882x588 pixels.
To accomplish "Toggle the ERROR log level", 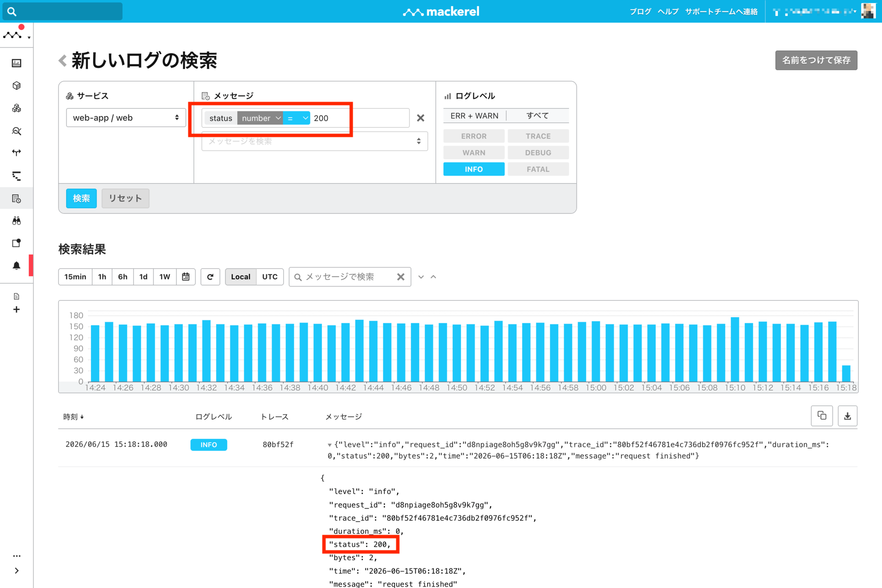I will coord(474,136).
